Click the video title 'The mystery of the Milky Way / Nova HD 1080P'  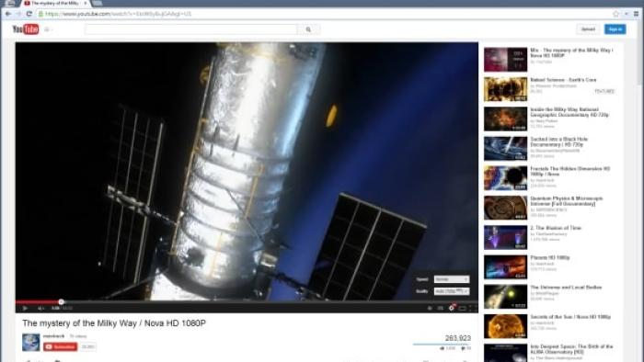(x=114, y=323)
